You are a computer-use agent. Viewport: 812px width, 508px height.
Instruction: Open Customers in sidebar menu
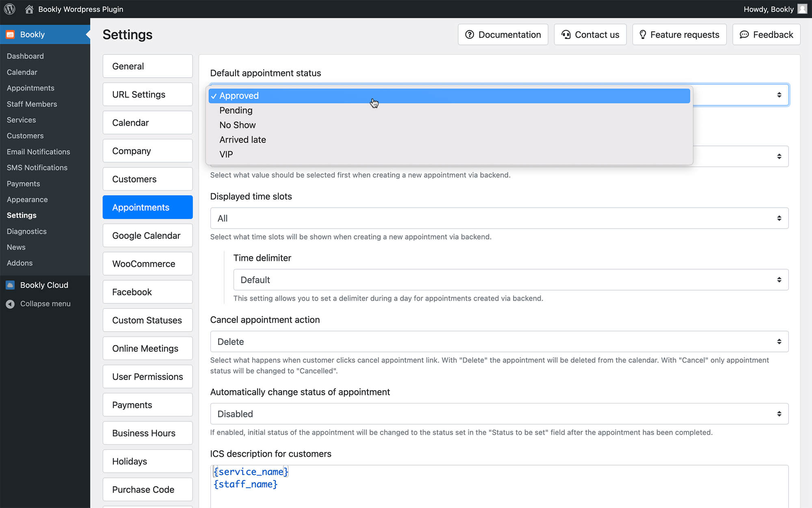[25, 136]
